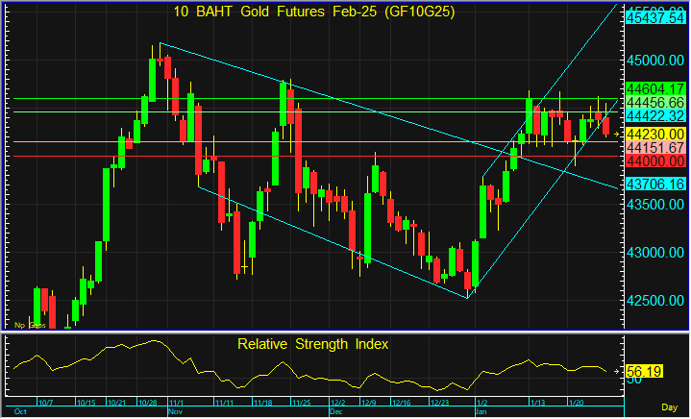This screenshot has width=691, height=419.
Task: Click the Dec month marker on time axis
Action: 335,411
